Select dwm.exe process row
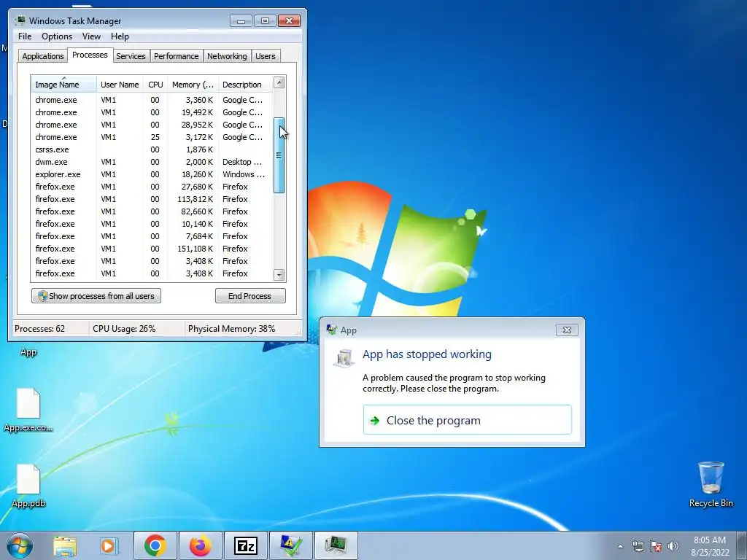This screenshot has width=747, height=560. [152, 162]
